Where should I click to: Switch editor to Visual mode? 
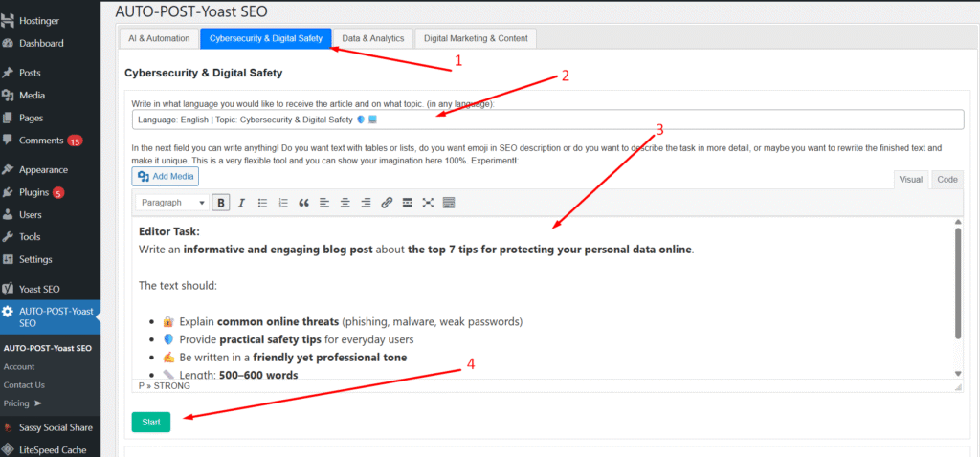[911, 179]
